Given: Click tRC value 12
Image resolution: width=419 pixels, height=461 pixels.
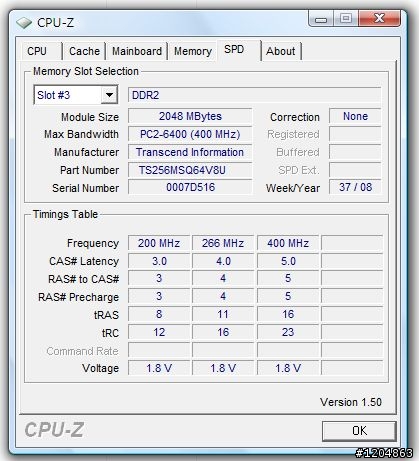Looking at the screenshot, I should [x=159, y=332].
